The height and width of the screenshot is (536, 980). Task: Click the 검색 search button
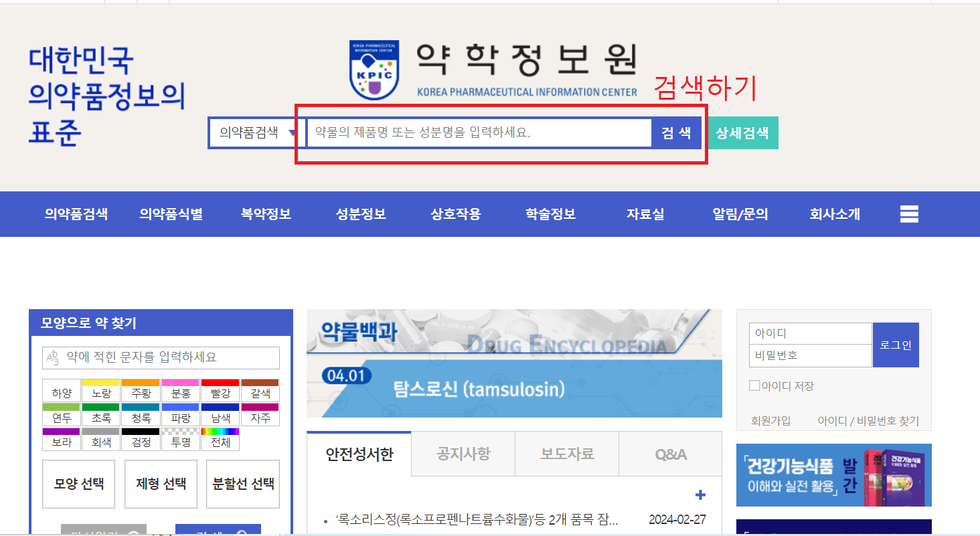click(x=676, y=132)
